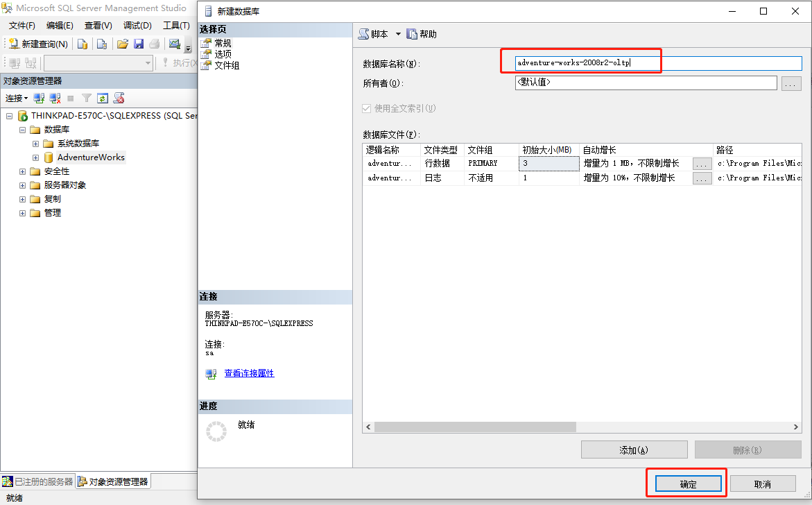Click autogrowth ellipsis button for 行数据 row
This screenshot has height=505, width=812.
(x=702, y=164)
